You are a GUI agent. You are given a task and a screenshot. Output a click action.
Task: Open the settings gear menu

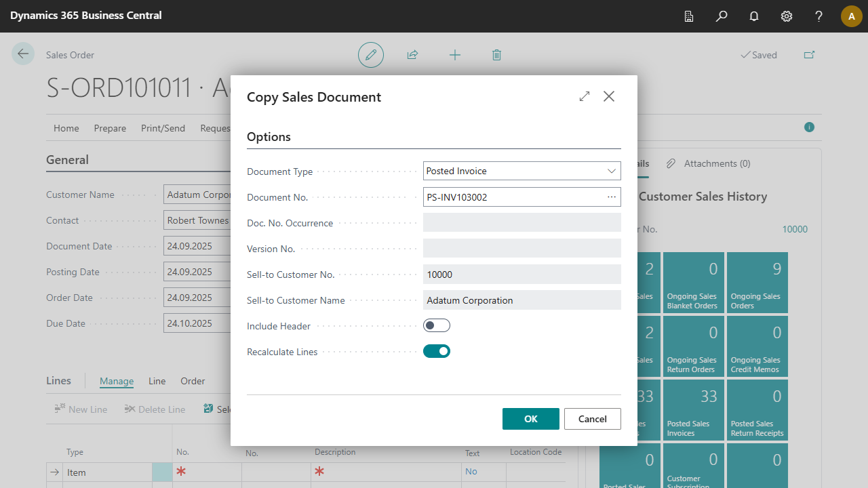(787, 16)
